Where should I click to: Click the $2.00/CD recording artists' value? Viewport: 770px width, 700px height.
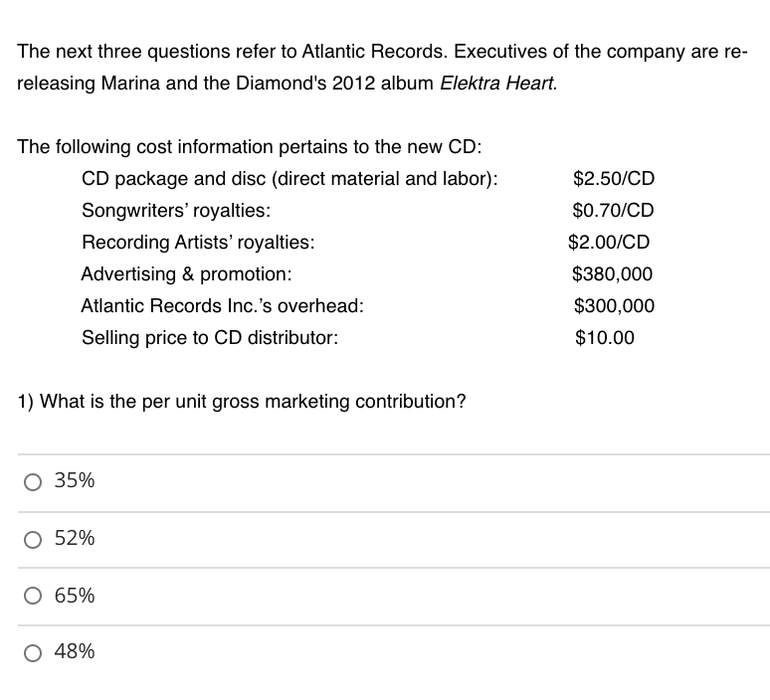[609, 242]
